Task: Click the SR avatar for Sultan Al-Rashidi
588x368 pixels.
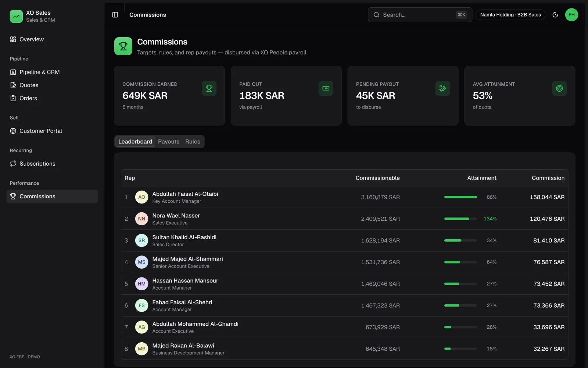Action: point(141,241)
